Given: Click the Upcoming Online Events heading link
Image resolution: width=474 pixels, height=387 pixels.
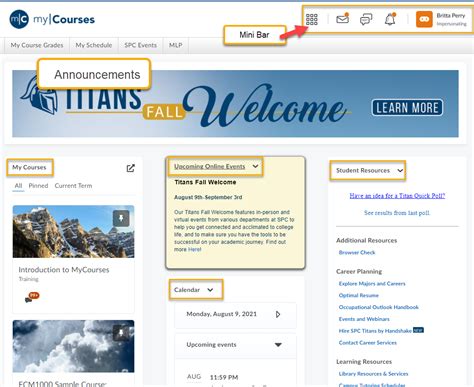Looking at the screenshot, I should pyautogui.click(x=210, y=166).
